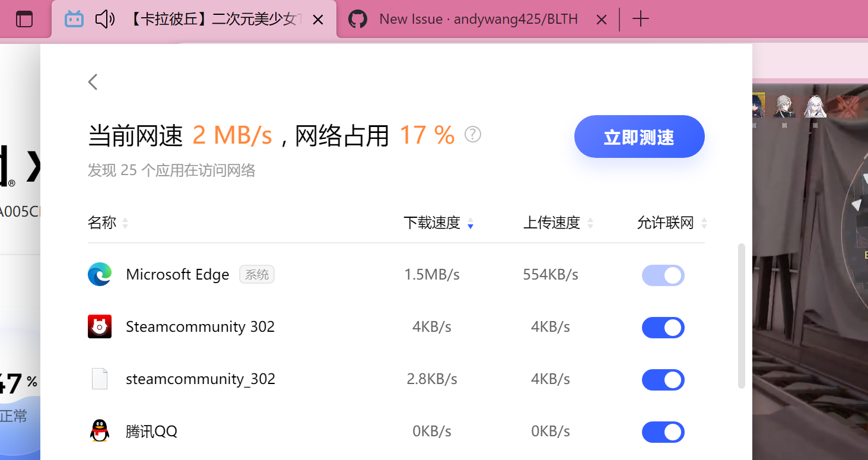Close the Bilibili video tab
This screenshot has height=460, width=868.
click(318, 20)
